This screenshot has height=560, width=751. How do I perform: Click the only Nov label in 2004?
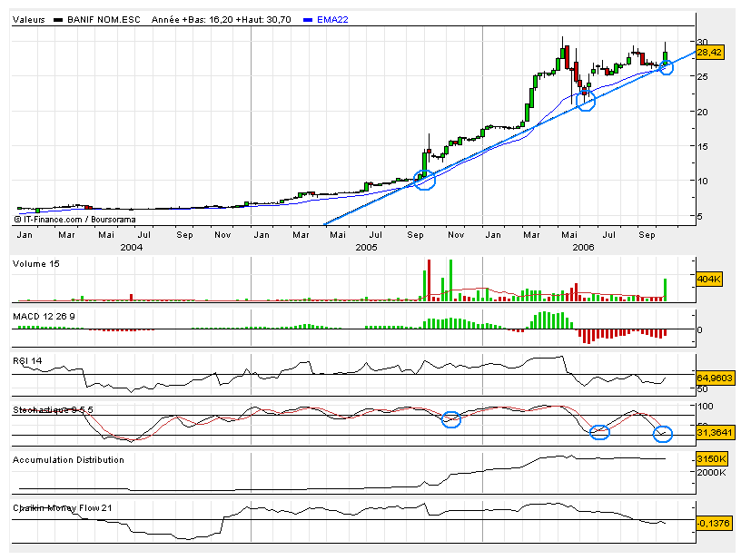pyautogui.click(x=222, y=235)
